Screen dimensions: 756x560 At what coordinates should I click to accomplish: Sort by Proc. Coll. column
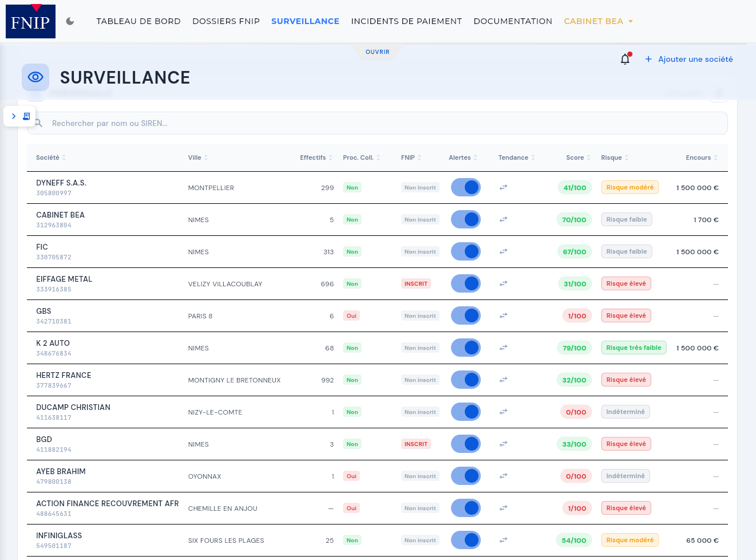(x=362, y=157)
